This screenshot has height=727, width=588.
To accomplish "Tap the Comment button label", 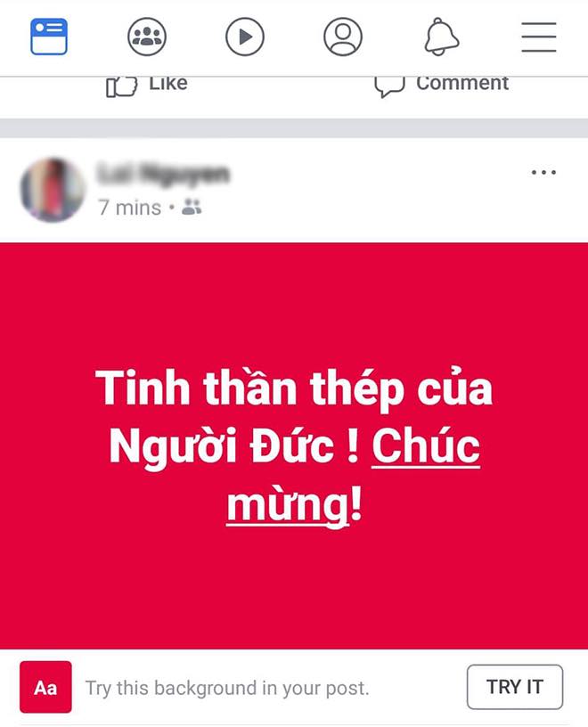I will 462,84.
